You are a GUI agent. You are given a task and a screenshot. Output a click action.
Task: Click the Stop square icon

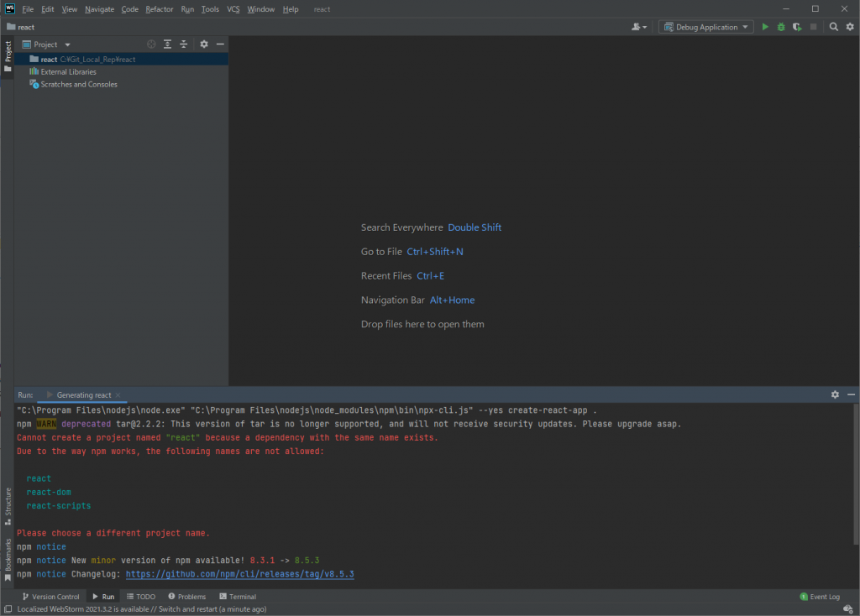tap(813, 27)
